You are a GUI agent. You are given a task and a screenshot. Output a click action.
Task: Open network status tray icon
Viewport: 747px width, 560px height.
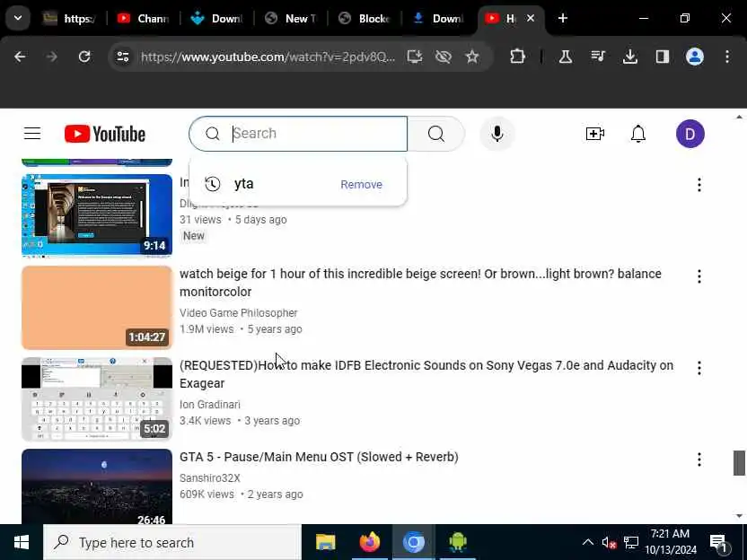[x=631, y=542]
